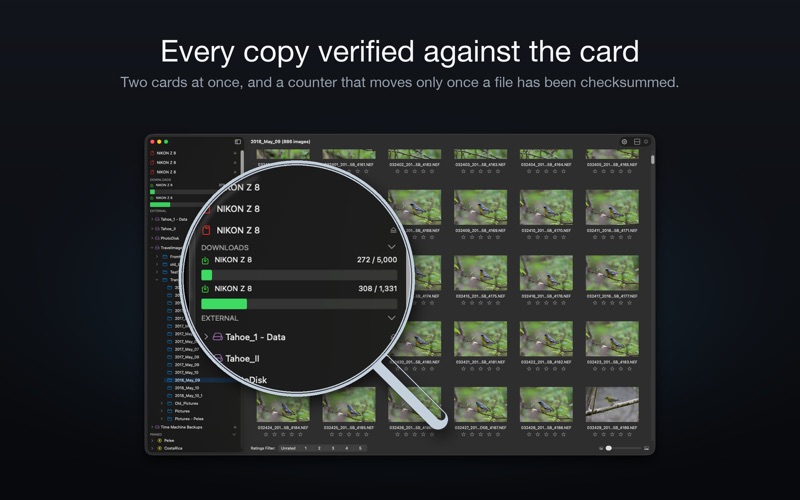Click the large-thumbnails icon right of size slider
Image resolution: width=800 pixels, height=500 pixels.
pyautogui.click(x=646, y=448)
